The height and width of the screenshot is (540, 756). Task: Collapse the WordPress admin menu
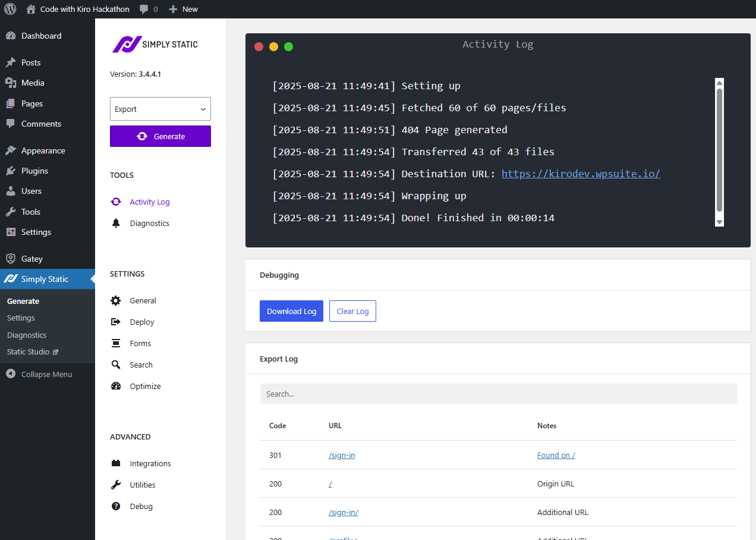pos(39,374)
